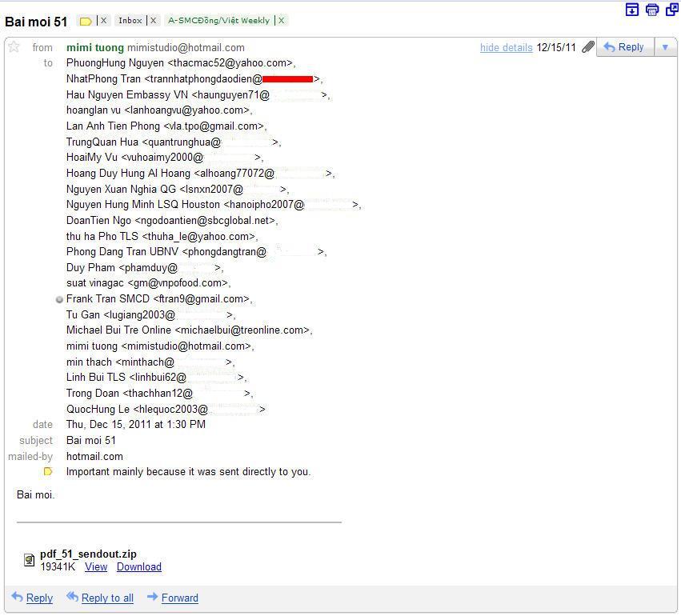Image resolution: width=681 pixels, height=616 pixels.
Task: Click the print all icon
Action: [652, 10]
